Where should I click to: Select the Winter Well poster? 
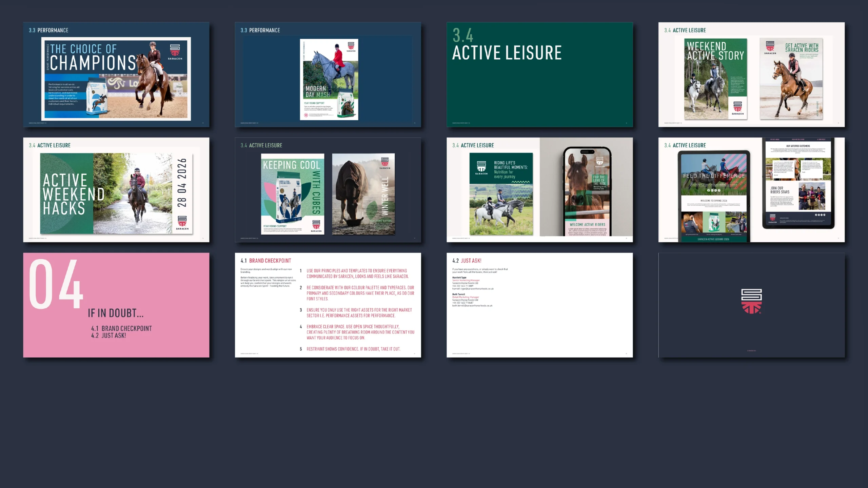pos(363,194)
